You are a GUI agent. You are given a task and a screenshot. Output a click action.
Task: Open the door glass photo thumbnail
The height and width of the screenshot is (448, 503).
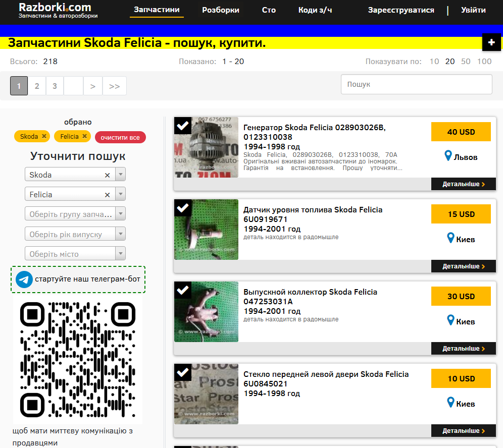click(x=206, y=394)
